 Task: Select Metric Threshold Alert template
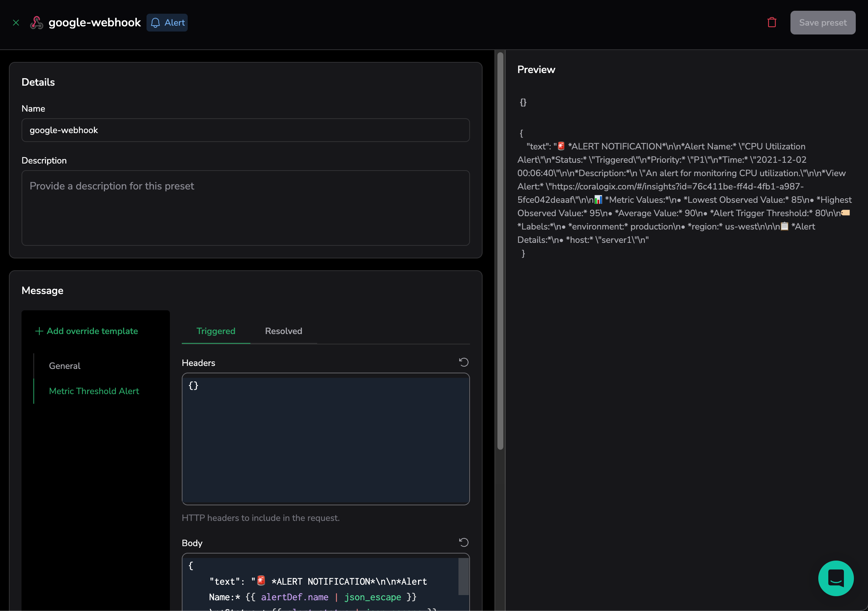pos(94,391)
